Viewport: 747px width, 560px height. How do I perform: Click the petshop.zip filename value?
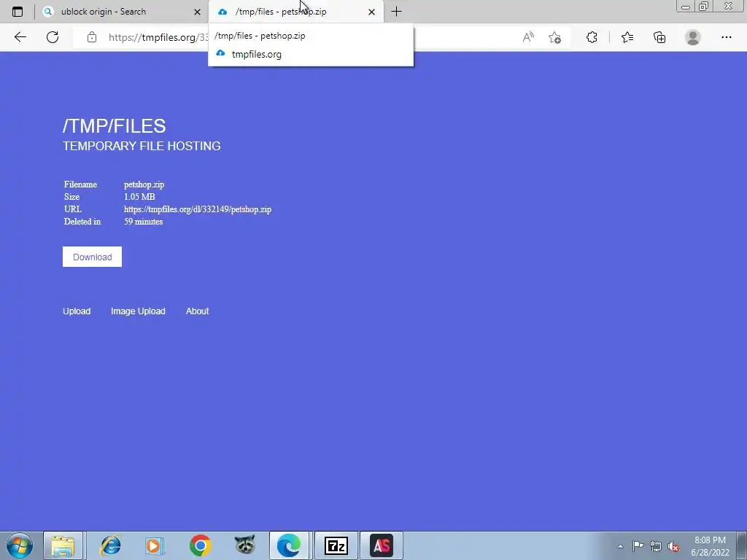point(144,184)
